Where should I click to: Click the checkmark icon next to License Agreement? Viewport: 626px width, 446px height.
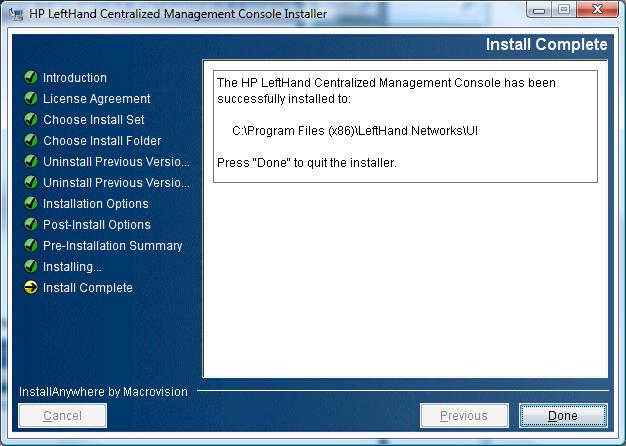[x=31, y=99]
